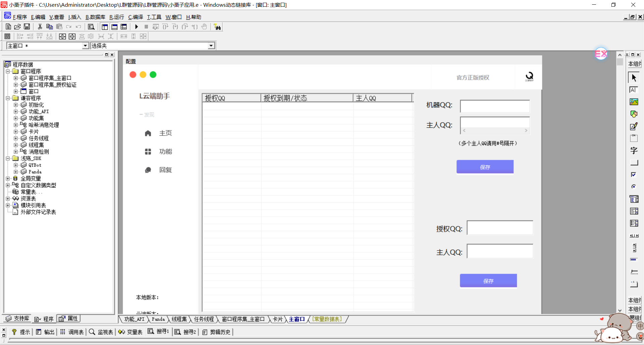Click the lower 保存 button under 授权QQ
This screenshot has width=644, height=345.
pyautogui.click(x=488, y=281)
